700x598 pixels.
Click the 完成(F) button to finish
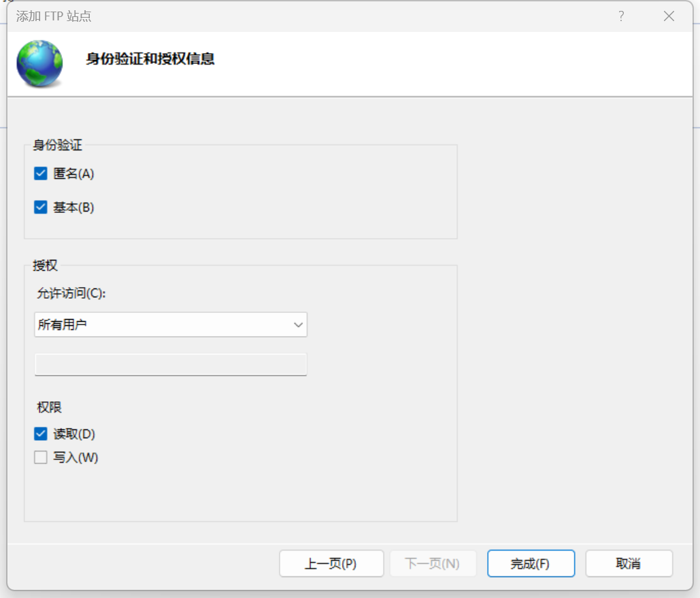[531, 563]
